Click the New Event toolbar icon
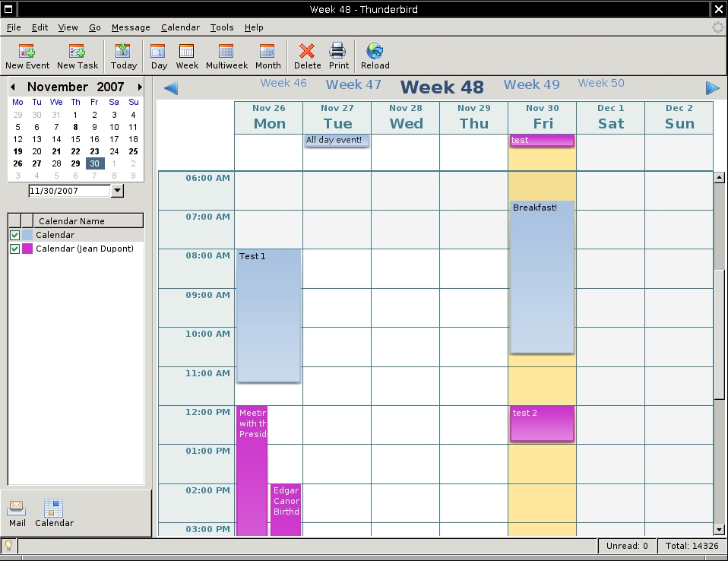The image size is (728, 561). 27,56
